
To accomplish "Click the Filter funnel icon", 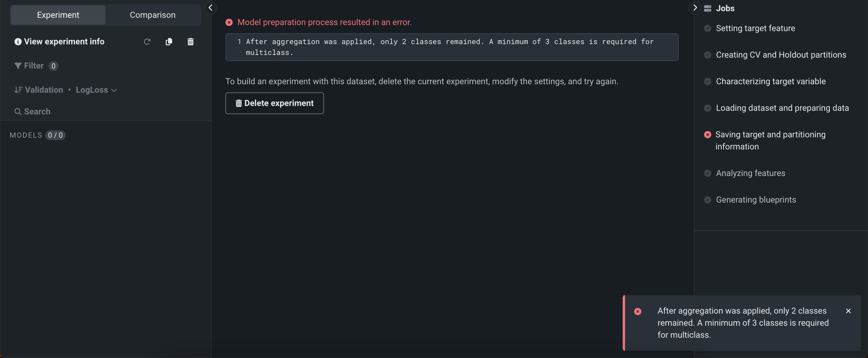I will coord(18,66).
